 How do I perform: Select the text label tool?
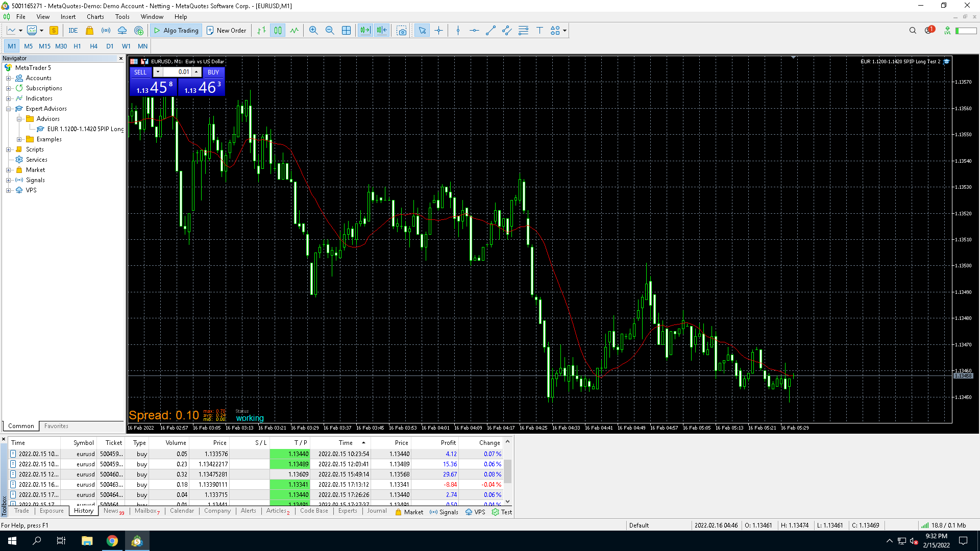(540, 31)
